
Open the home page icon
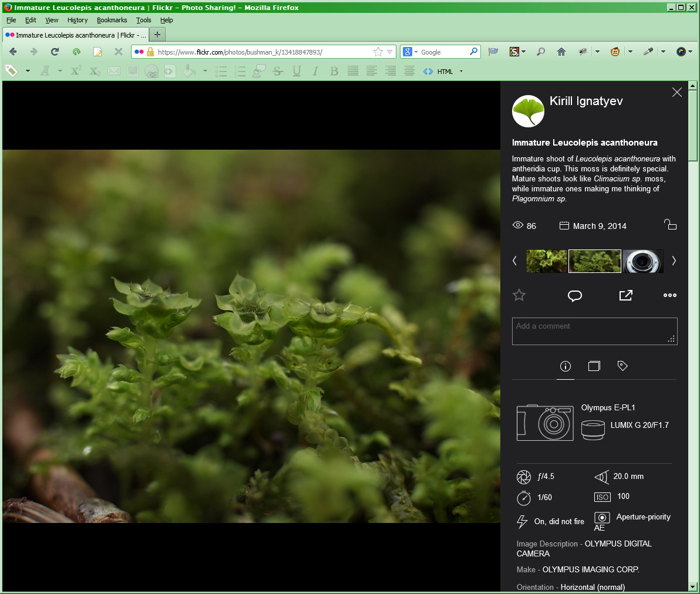pos(561,52)
